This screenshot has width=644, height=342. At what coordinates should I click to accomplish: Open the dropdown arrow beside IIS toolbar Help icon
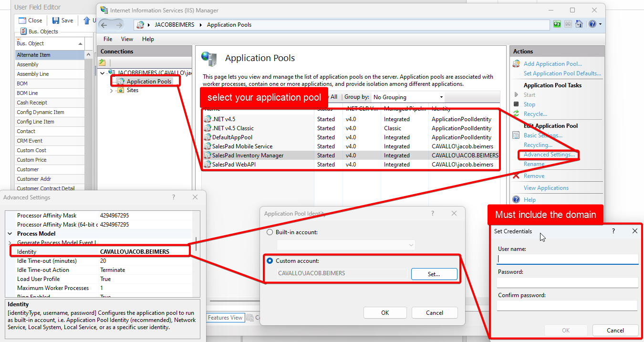[600, 24]
